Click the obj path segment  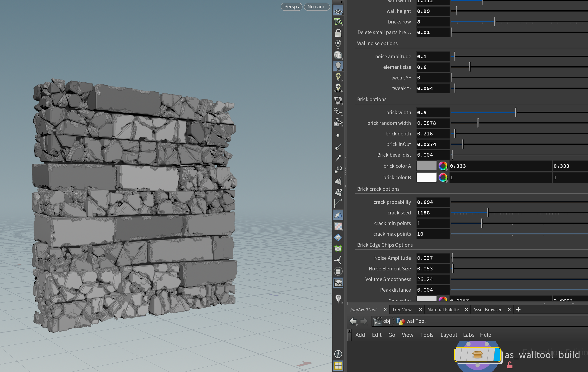click(381, 321)
